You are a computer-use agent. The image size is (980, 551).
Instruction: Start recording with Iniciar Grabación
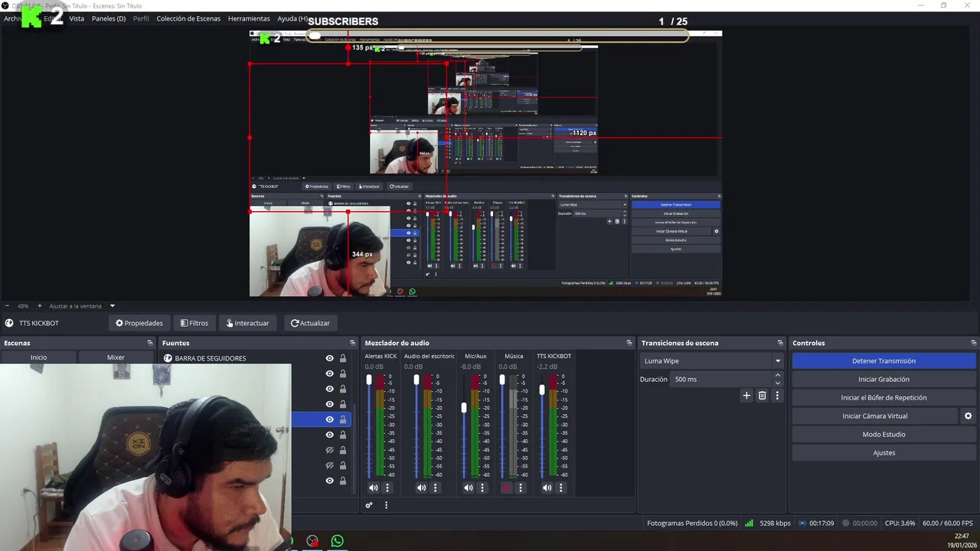pyautogui.click(x=884, y=379)
